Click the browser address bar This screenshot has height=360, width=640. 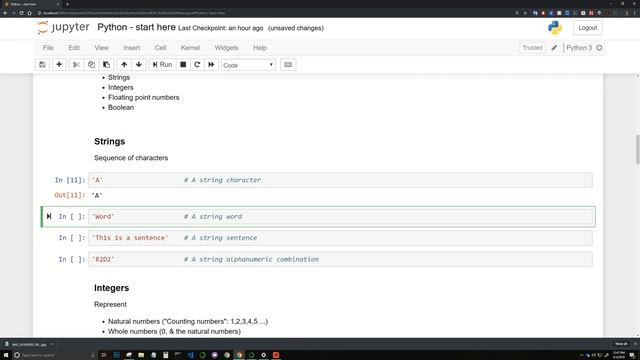273,13
